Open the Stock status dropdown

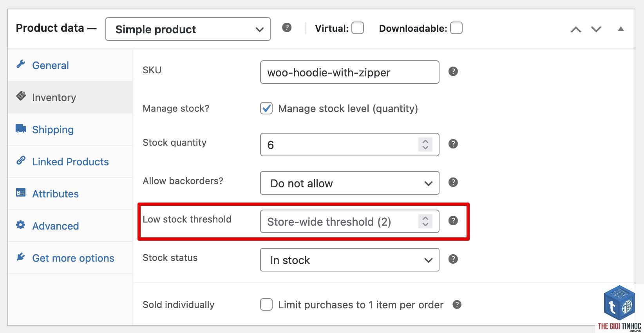(350, 260)
